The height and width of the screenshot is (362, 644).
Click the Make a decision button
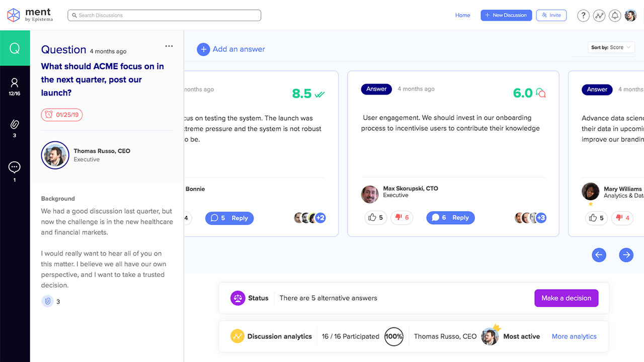567,298
